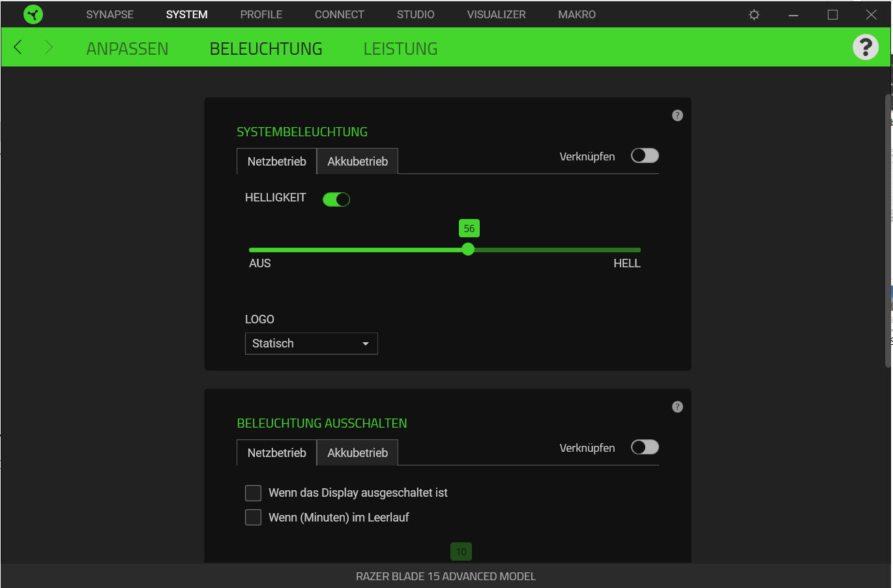Turn off the Helligkeit switch
The width and height of the screenshot is (893, 588).
(x=336, y=199)
